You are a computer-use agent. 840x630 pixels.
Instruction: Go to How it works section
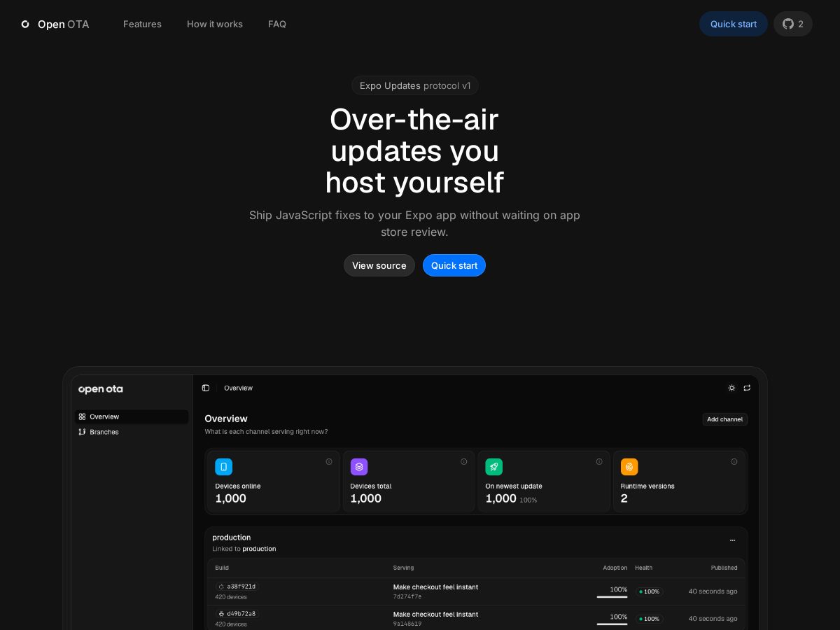pos(215,24)
